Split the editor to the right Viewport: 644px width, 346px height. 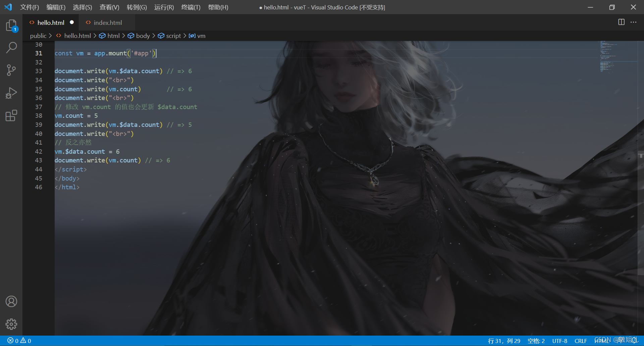pyautogui.click(x=621, y=22)
